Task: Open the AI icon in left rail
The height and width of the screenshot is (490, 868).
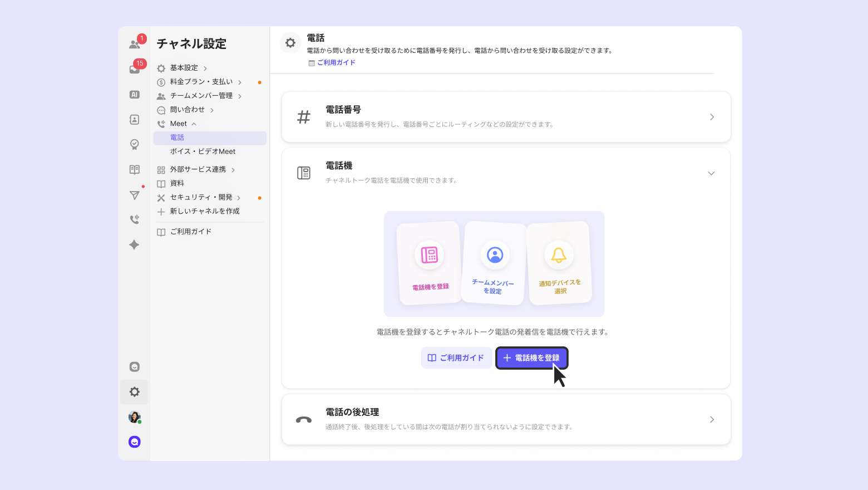Action: 135,95
